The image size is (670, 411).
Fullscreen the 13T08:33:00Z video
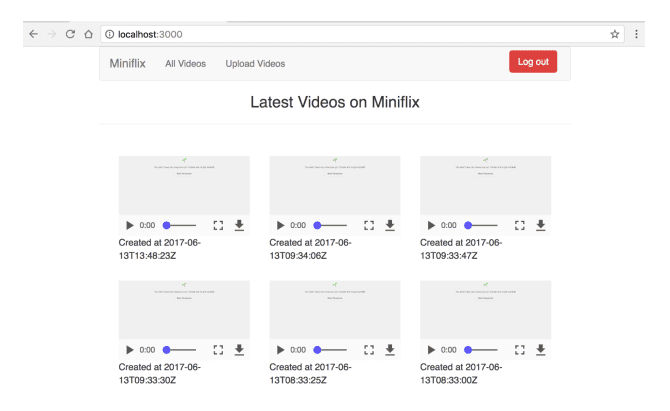520,350
